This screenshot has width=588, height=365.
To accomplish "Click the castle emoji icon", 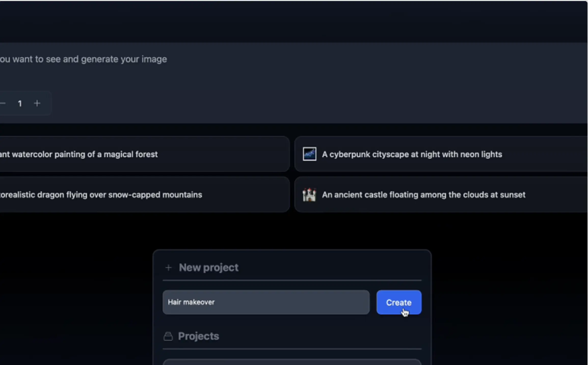I will 309,195.
